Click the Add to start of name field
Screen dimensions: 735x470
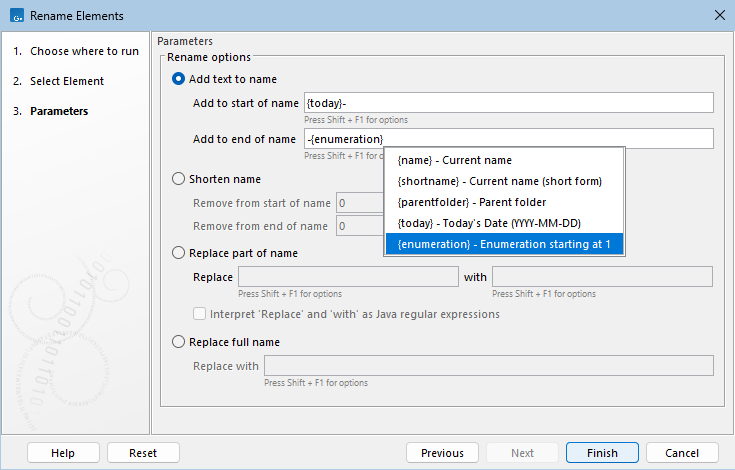pyautogui.click(x=509, y=103)
